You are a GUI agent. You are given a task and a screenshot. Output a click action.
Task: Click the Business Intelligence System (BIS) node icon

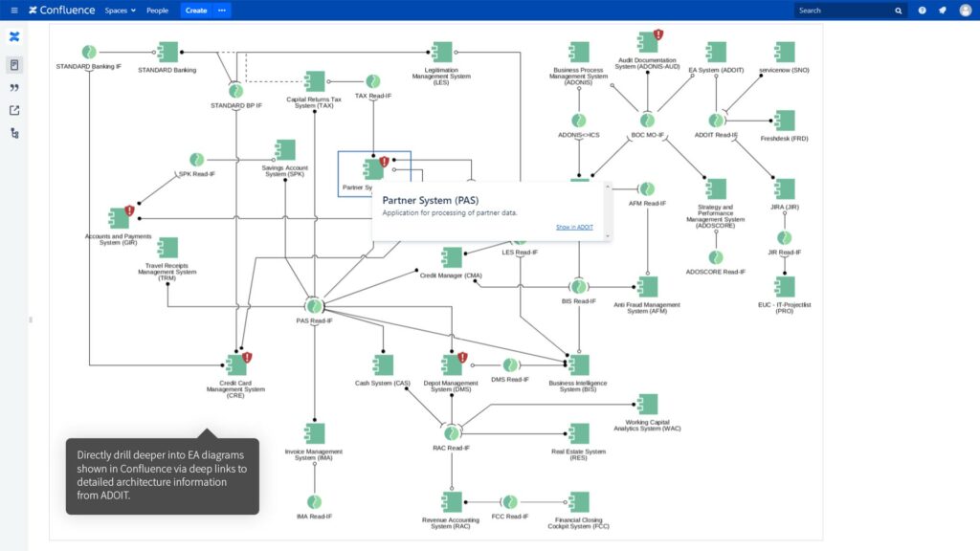coord(579,364)
